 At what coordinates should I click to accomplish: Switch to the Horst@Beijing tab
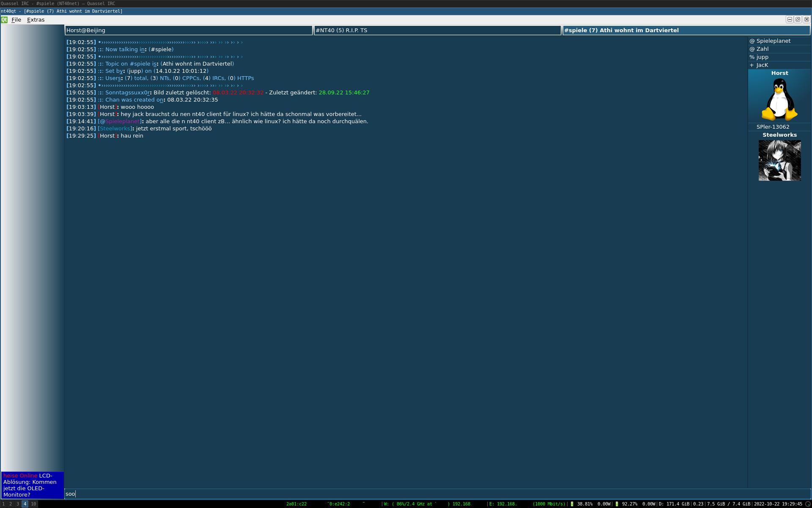189,30
